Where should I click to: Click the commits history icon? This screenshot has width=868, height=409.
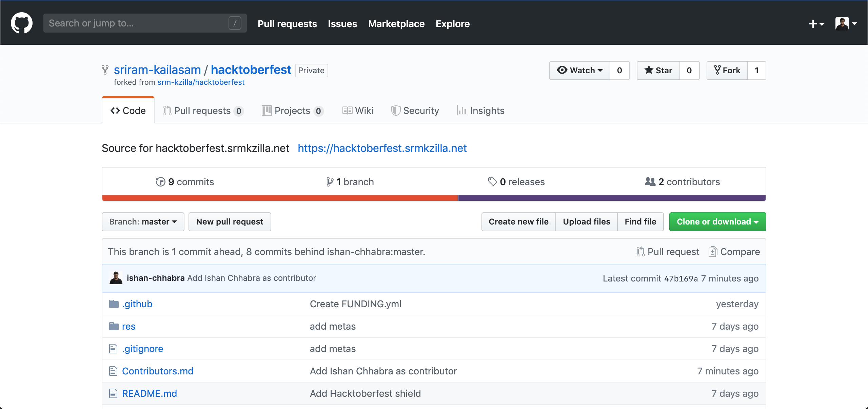tap(160, 182)
